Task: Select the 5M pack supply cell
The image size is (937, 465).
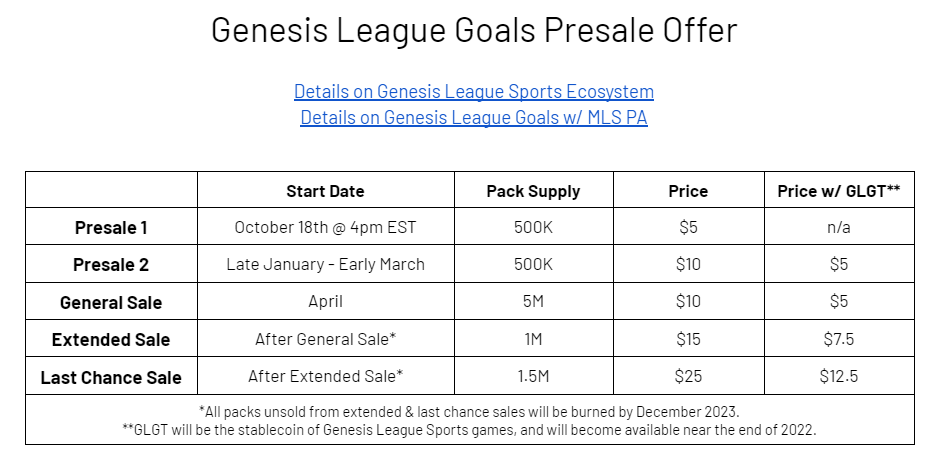Action: click(x=533, y=301)
